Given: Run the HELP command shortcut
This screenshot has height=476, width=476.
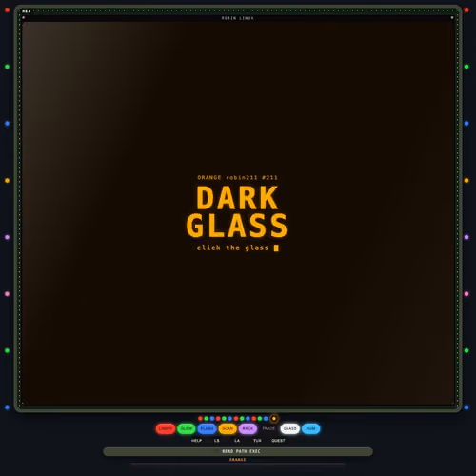Looking at the screenshot, I should (x=196, y=441).
